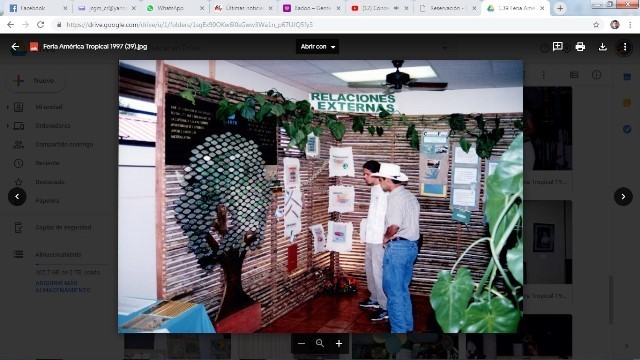Viewport: 640px width, 360px height.
Task: Open more actions three-dot menu
Action: click(x=624, y=47)
